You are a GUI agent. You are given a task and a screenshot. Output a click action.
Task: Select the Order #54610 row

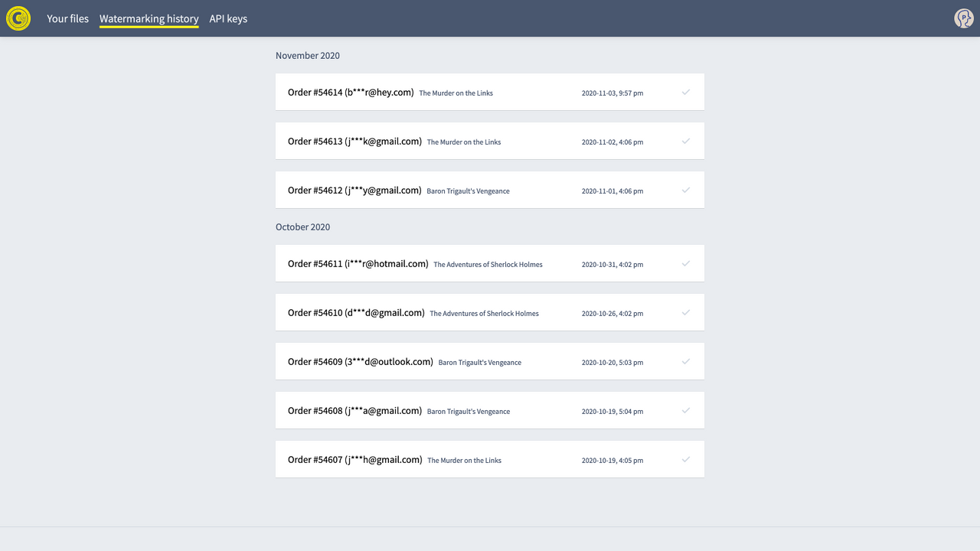pyautogui.click(x=489, y=312)
